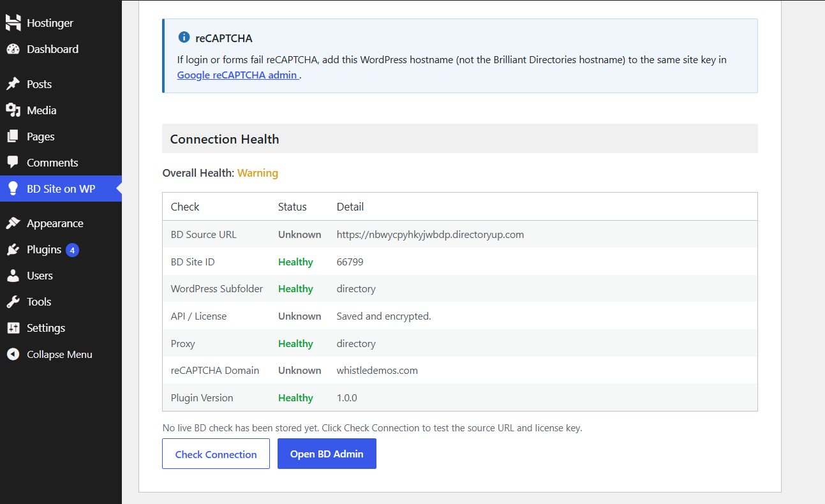This screenshot has height=504, width=825.
Task: Click the Overall Health Warning status
Action: click(258, 173)
